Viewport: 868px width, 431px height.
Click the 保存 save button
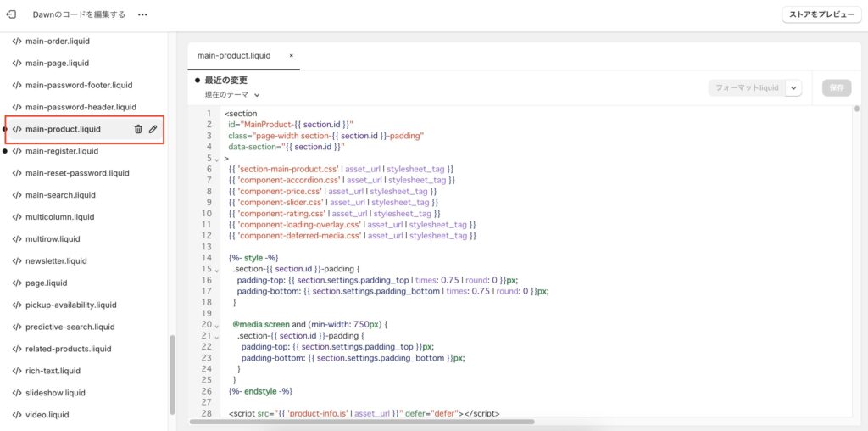click(837, 88)
